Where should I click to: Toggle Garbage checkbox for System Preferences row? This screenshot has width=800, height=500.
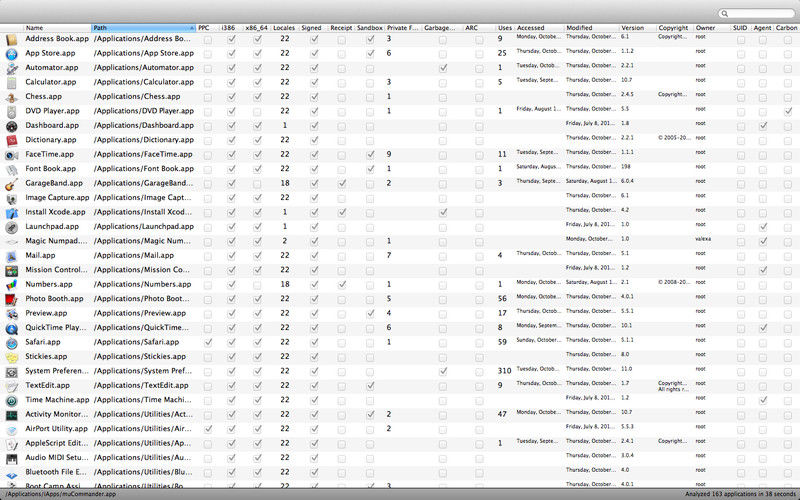coord(443,371)
